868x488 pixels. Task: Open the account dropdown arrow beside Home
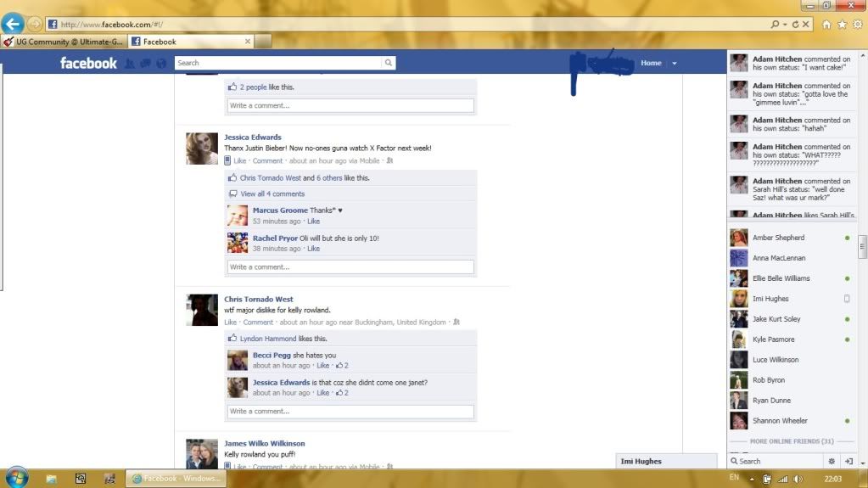pos(675,63)
